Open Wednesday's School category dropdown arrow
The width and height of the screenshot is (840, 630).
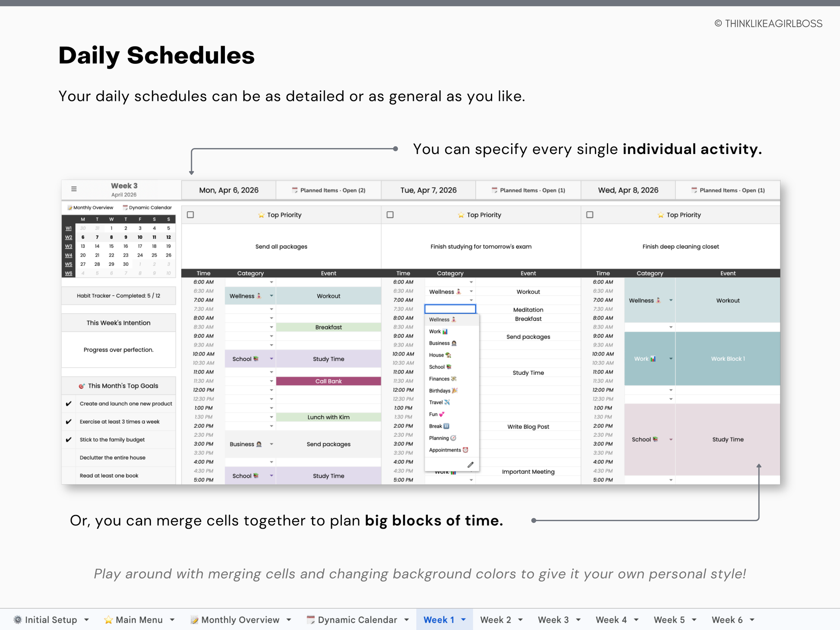(671, 440)
